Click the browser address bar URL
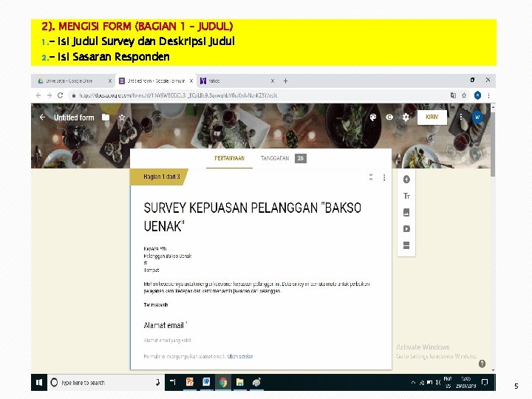 [178, 95]
